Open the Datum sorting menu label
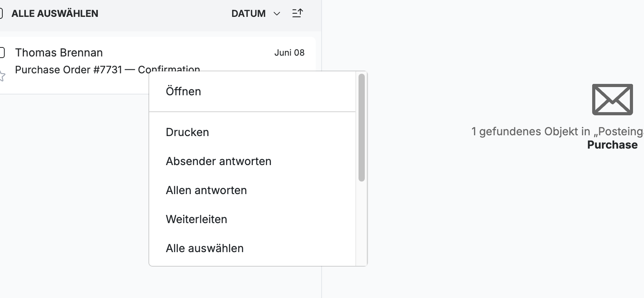644x298 pixels. point(249,14)
